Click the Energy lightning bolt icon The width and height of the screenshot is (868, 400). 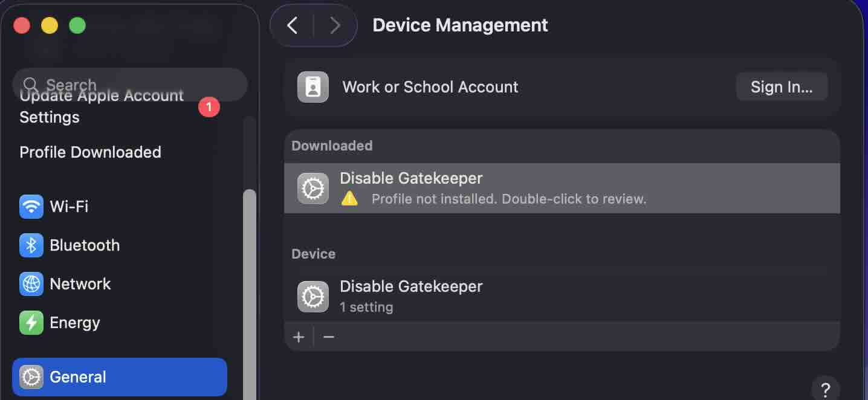(31, 323)
